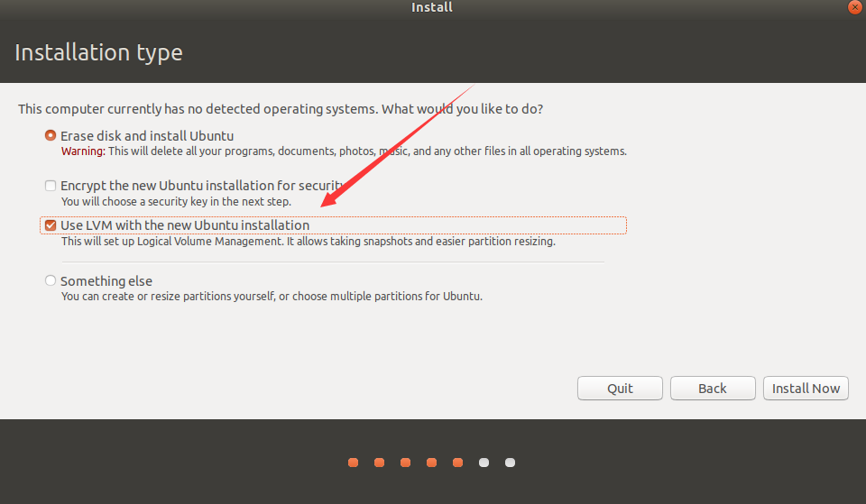Click the Install window title
The image size is (866, 504).
coord(432,7)
